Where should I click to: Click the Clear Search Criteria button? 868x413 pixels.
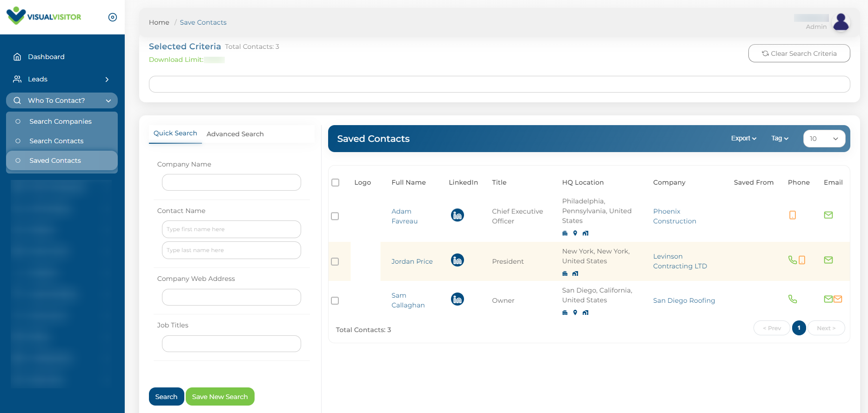pos(799,53)
